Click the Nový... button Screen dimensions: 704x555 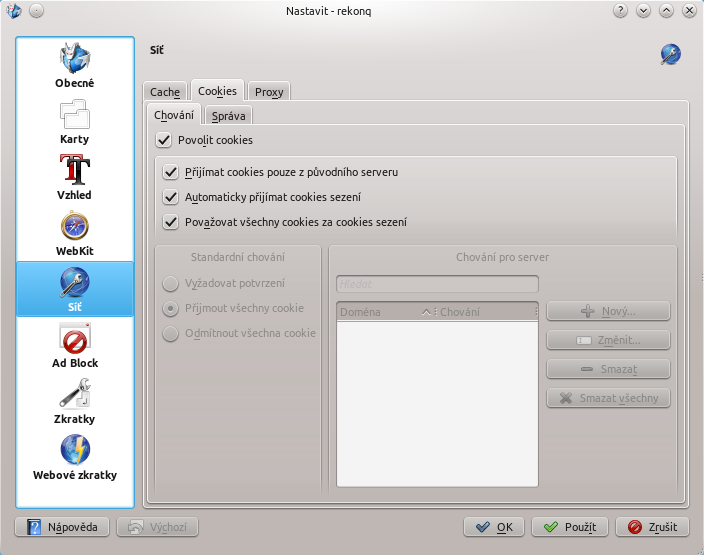(x=608, y=311)
